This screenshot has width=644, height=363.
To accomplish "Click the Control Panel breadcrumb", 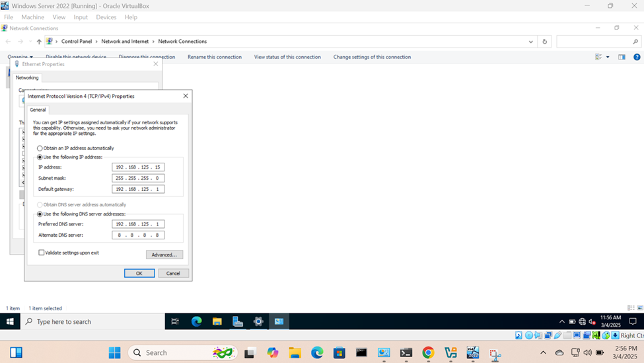I will [x=77, y=42].
